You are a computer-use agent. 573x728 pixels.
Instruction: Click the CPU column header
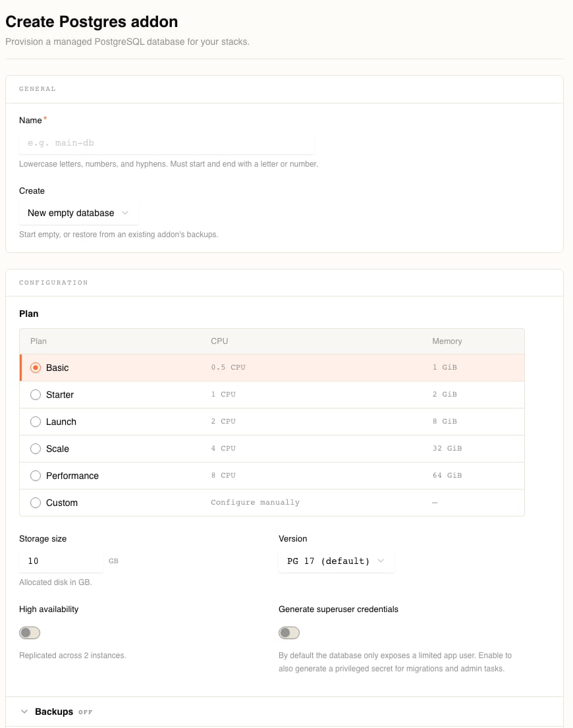coord(219,341)
